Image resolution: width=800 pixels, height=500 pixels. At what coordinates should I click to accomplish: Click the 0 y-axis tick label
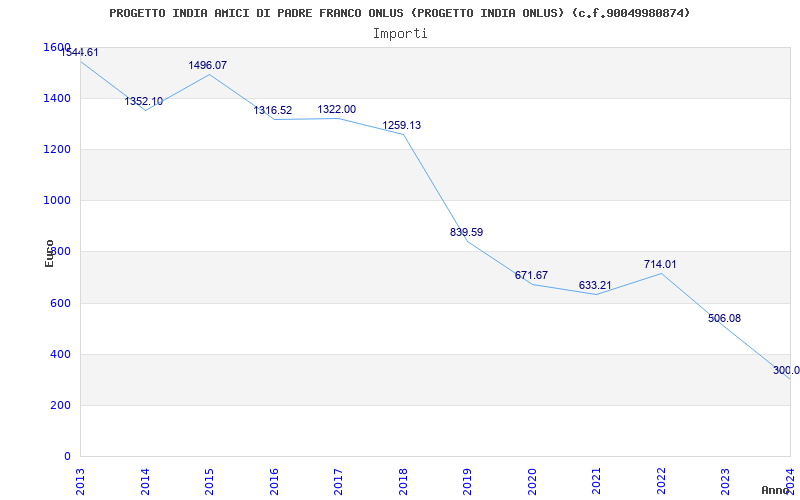pos(67,456)
